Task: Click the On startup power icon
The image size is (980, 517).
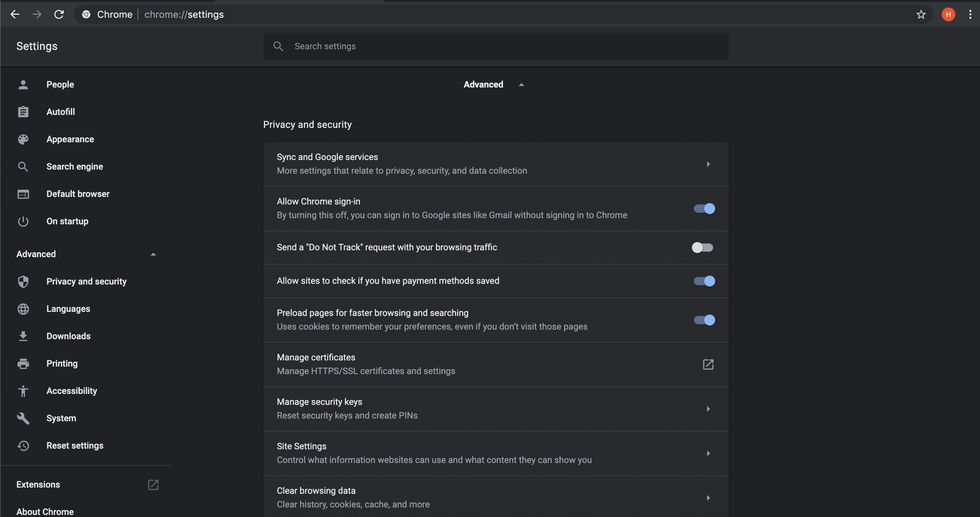Action: coord(23,221)
